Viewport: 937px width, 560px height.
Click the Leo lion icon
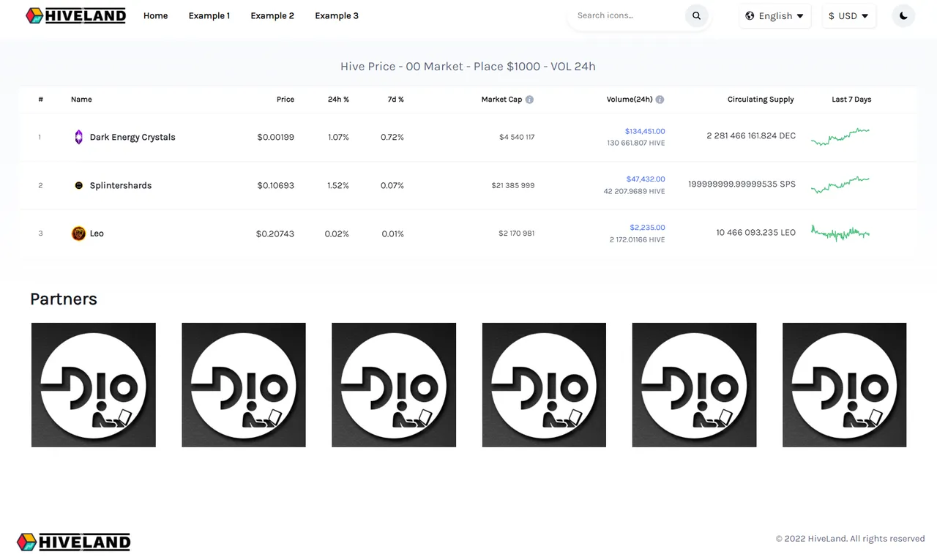point(78,234)
